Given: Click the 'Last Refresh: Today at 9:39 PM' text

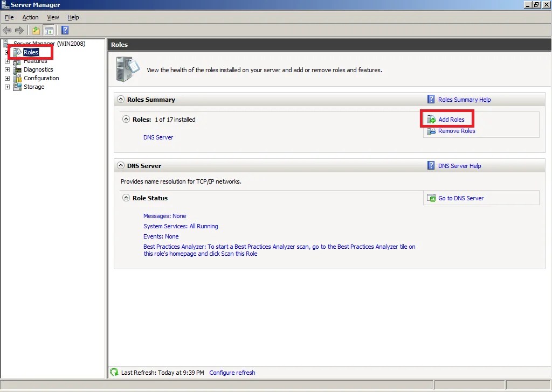Looking at the screenshot, I should point(163,372).
